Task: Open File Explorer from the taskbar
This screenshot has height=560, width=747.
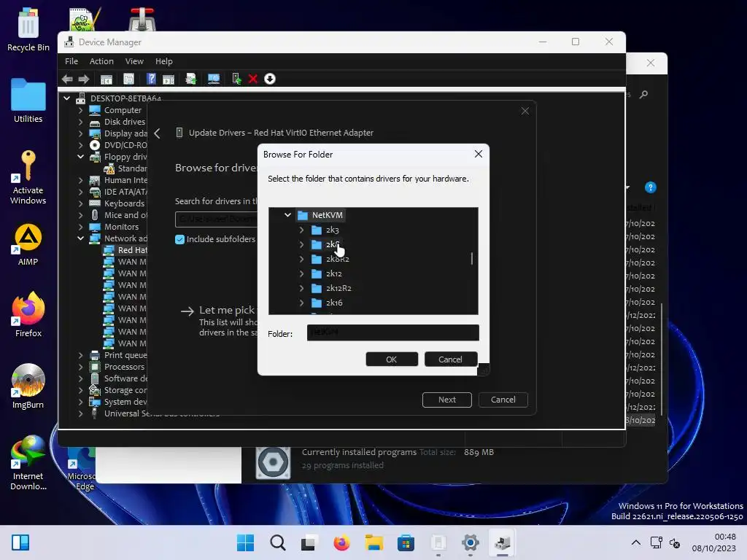Action: [x=374, y=542]
